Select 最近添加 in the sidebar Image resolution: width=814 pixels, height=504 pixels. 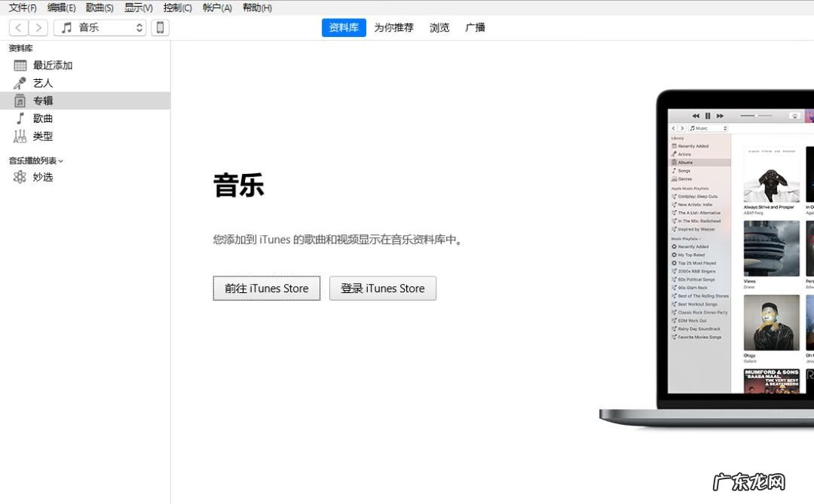coord(85,66)
